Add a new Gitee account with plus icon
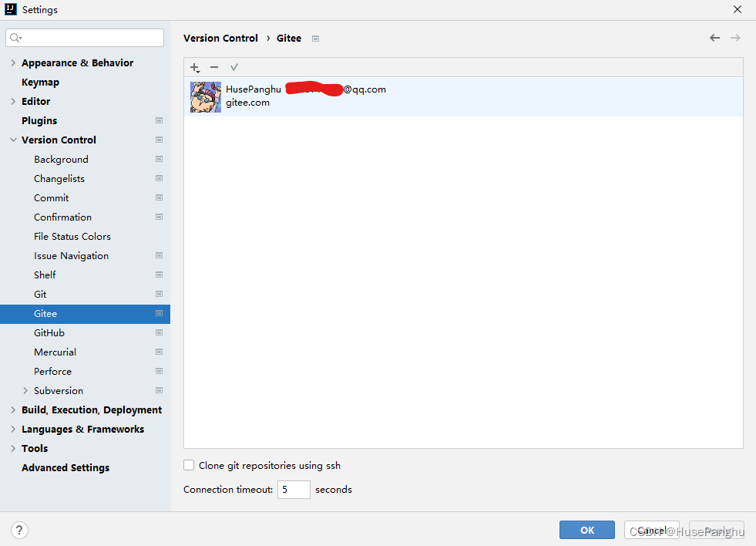 194,68
